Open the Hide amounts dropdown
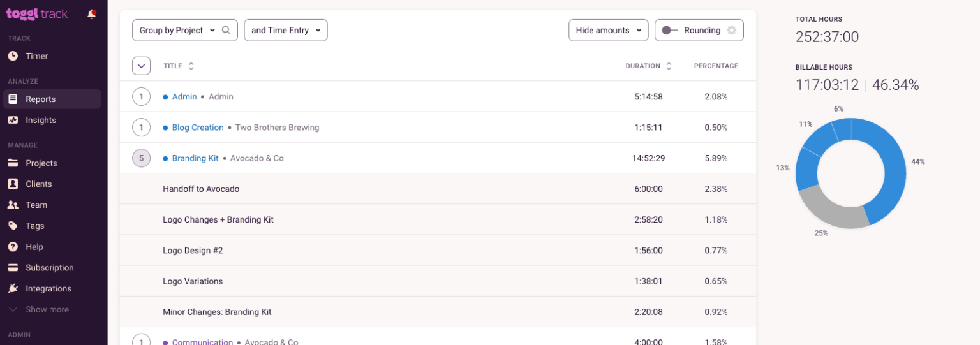This screenshot has width=980, height=345. tap(608, 30)
